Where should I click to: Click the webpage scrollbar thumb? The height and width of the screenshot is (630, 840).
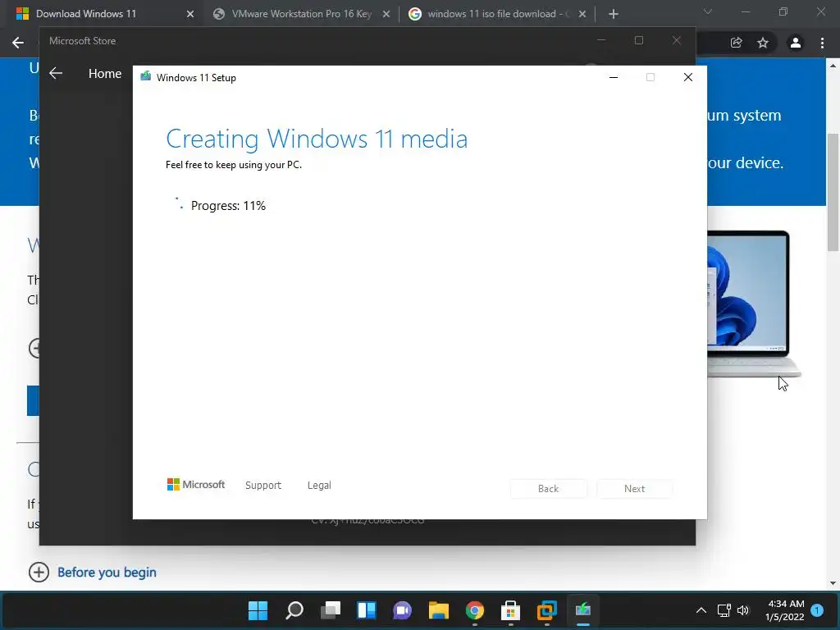point(833,191)
